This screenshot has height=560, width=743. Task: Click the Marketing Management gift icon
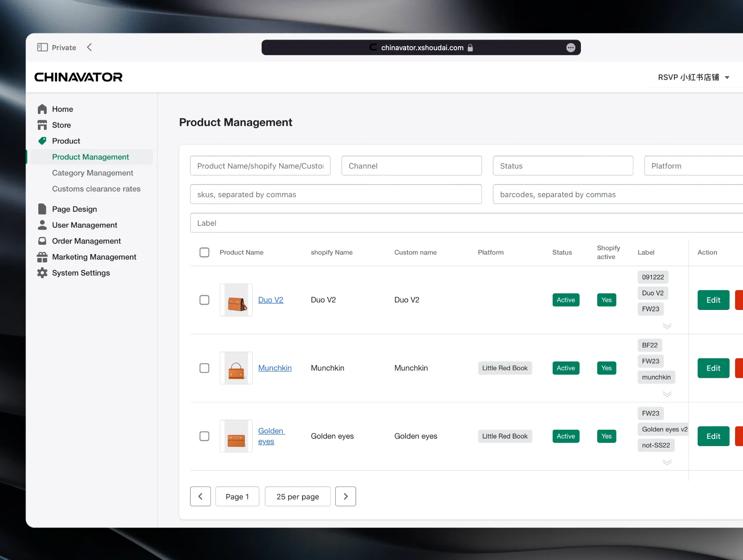tap(42, 257)
